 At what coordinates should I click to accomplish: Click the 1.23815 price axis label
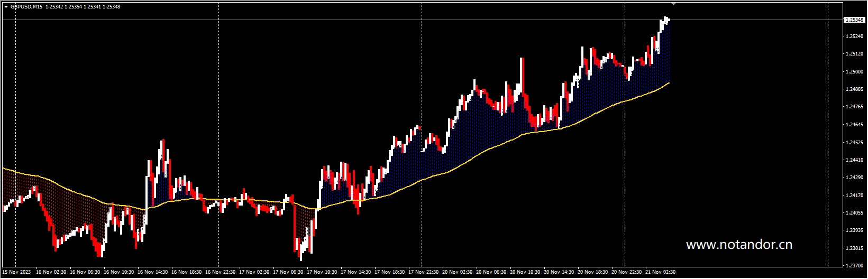(855, 248)
